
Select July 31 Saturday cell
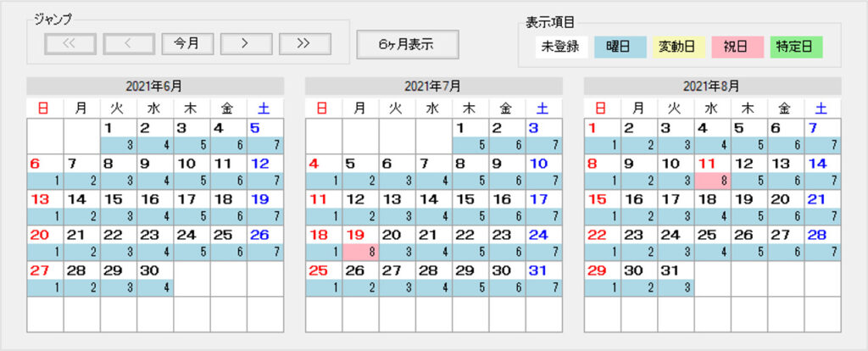pyautogui.click(x=543, y=276)
